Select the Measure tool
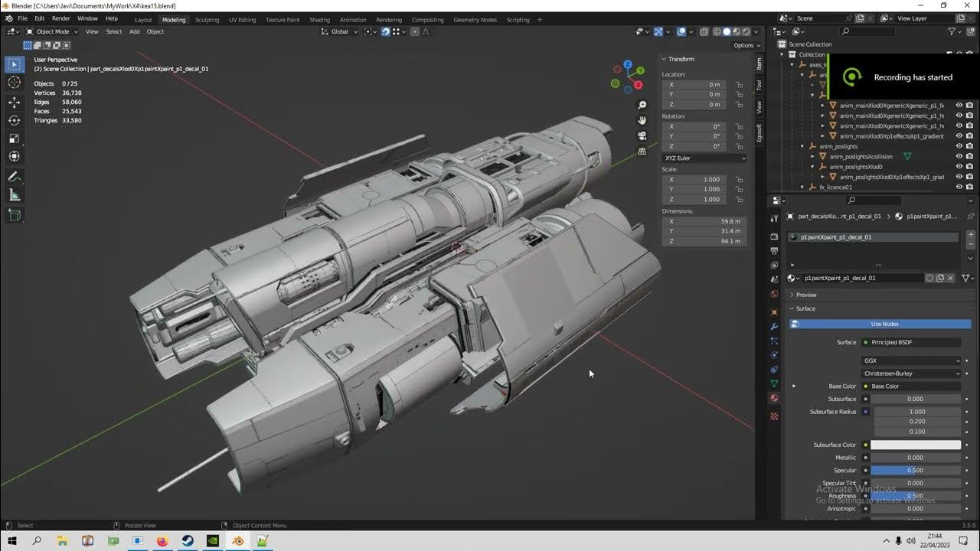The image size is (980, 551). pyautogui.click(x=14, y=195)
